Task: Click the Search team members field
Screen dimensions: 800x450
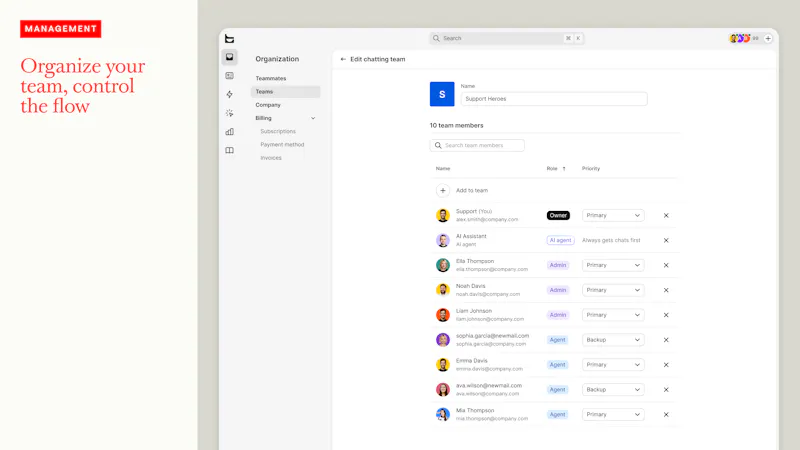Action: tap(477, 145)
